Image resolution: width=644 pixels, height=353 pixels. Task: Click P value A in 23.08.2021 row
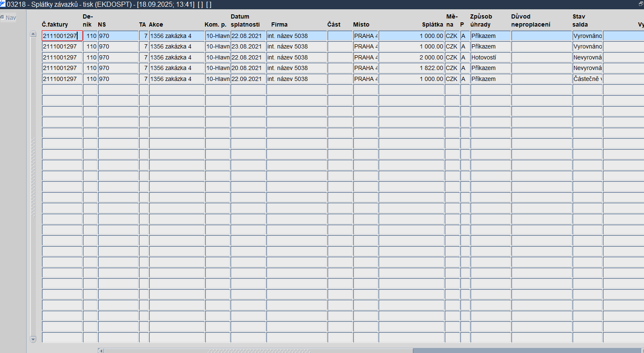[x=465, y=46]
